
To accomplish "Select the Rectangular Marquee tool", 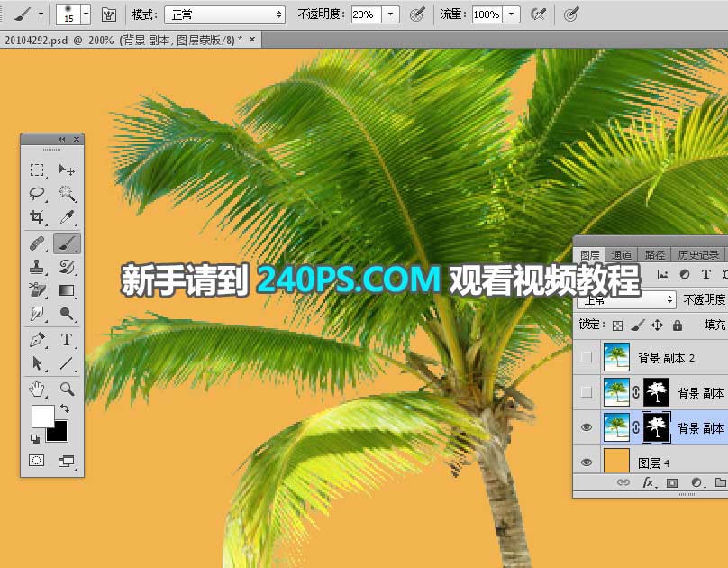I will (37, 169).
